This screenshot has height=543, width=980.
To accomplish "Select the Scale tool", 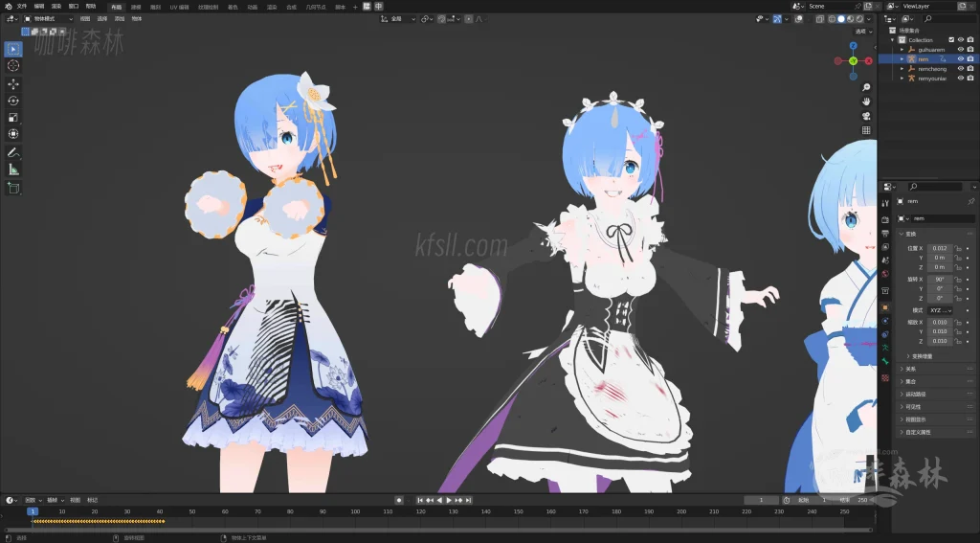I will click(x=13, y=118).
